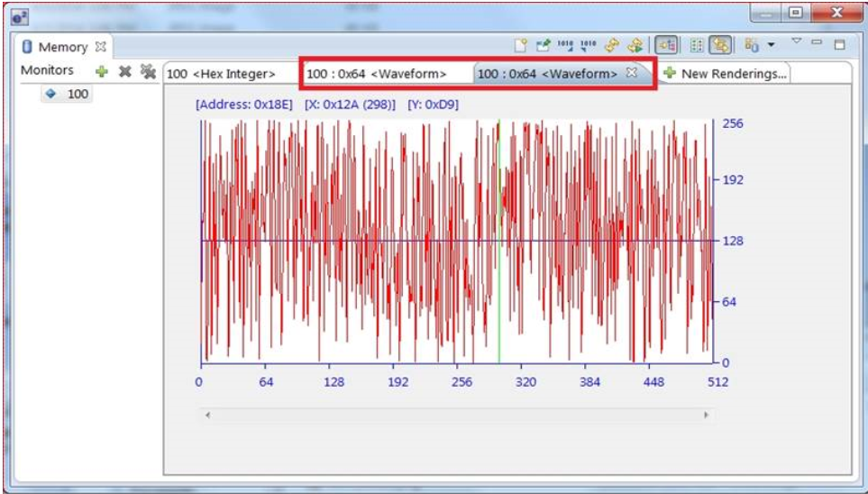868x494 pixels.
Task: Click the Export memory 1010 icon
Action: click(588, 45)
